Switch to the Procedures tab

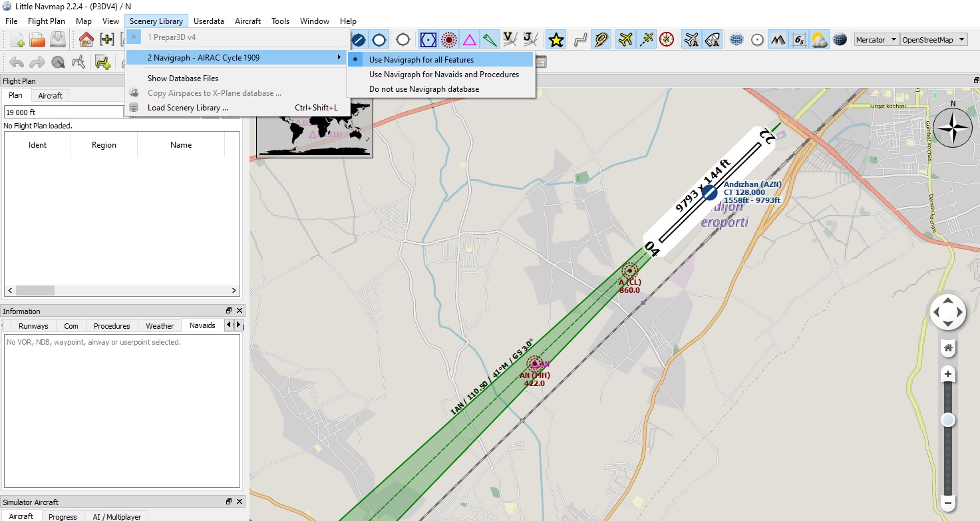pos(112,326)
